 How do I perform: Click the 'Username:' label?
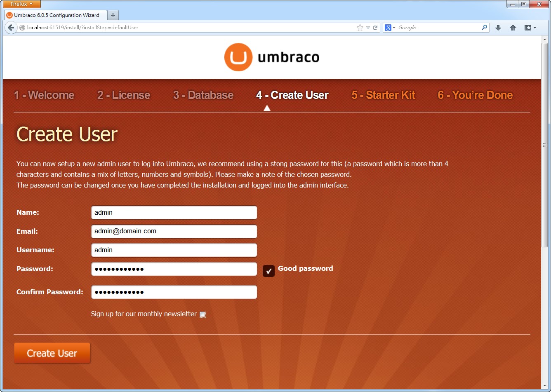point(35,250)
